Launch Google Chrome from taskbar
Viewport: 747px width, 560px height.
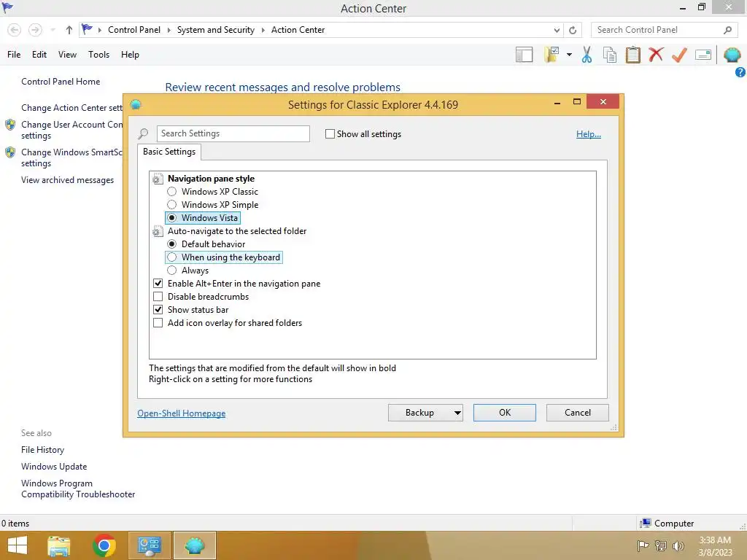click(x=104, y=545)
